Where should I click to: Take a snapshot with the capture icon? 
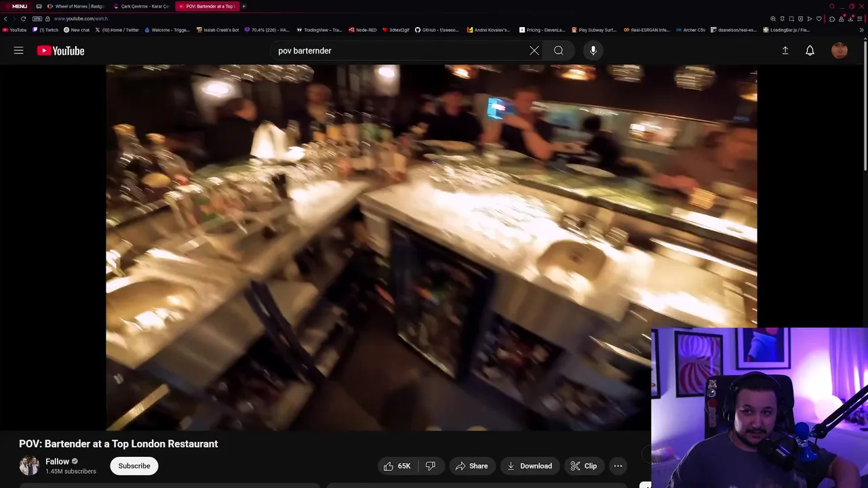(791, 19)
